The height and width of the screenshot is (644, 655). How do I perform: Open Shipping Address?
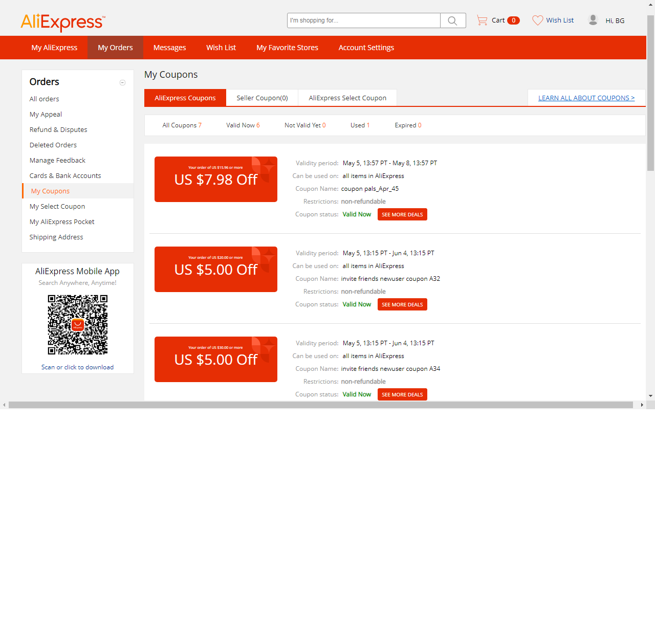[56, 237]
